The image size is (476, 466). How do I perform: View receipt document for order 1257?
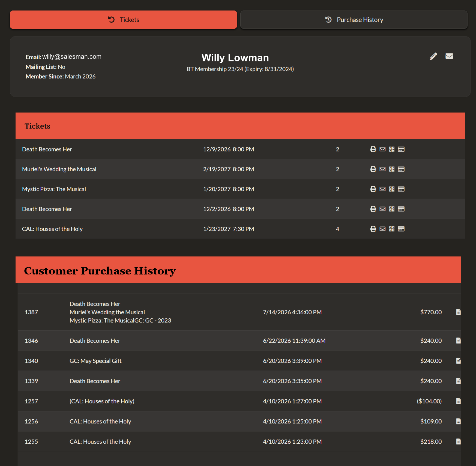coord(458,401)
